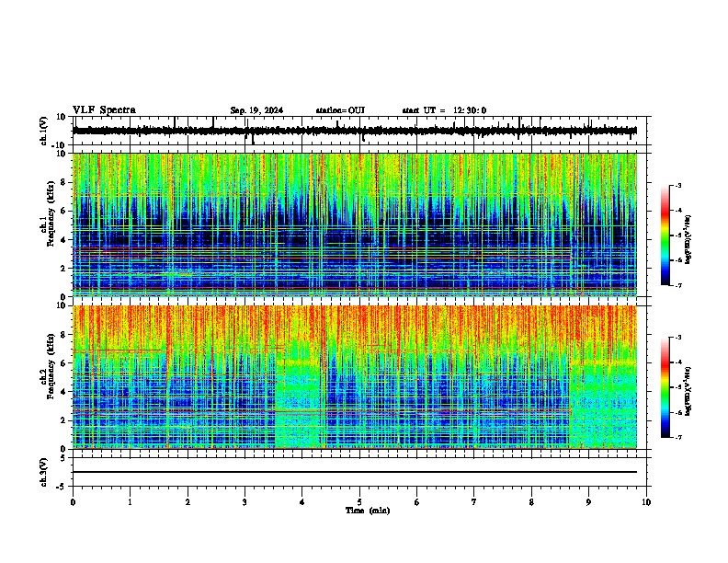Click the ch.1 spectrogram panel
The width and height of the screenshot is (728, 563).
point(355,224)
